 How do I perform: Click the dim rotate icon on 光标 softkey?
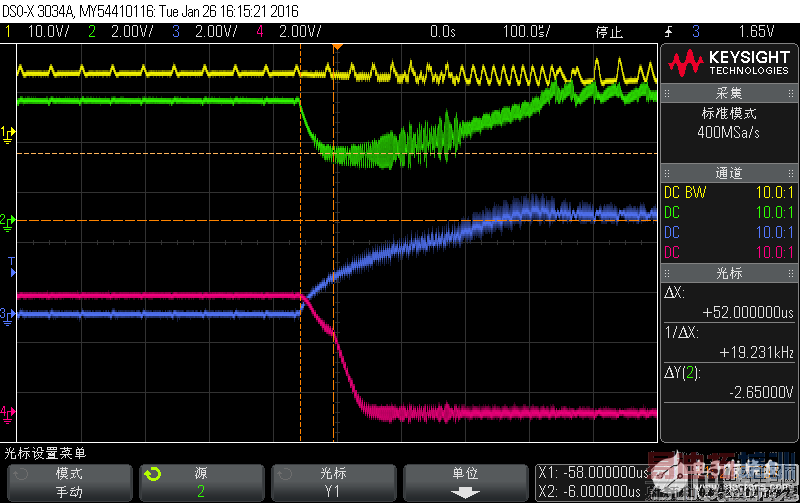point(285,474)
